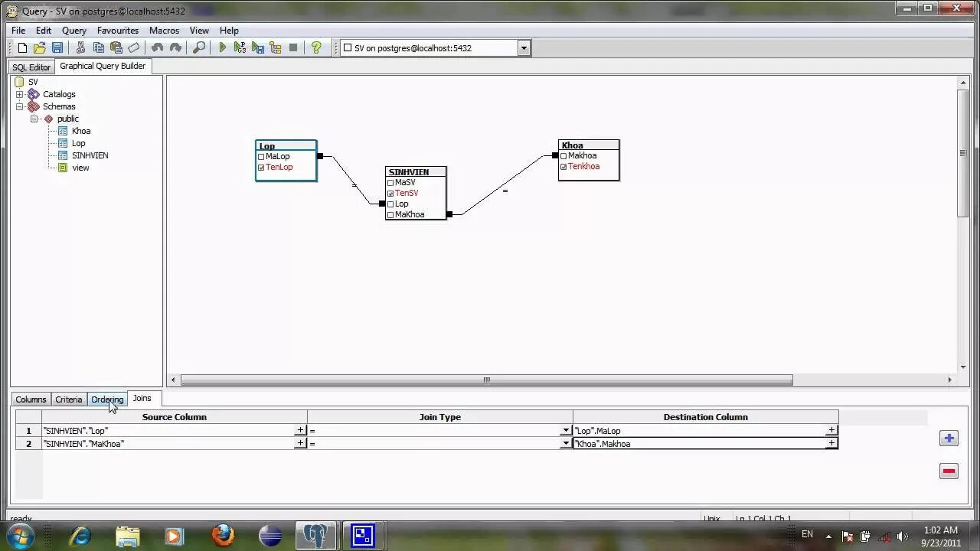Screen dimensions: 980x551
Task: Click the Cut scissors icon
Action: coord(80,47)
